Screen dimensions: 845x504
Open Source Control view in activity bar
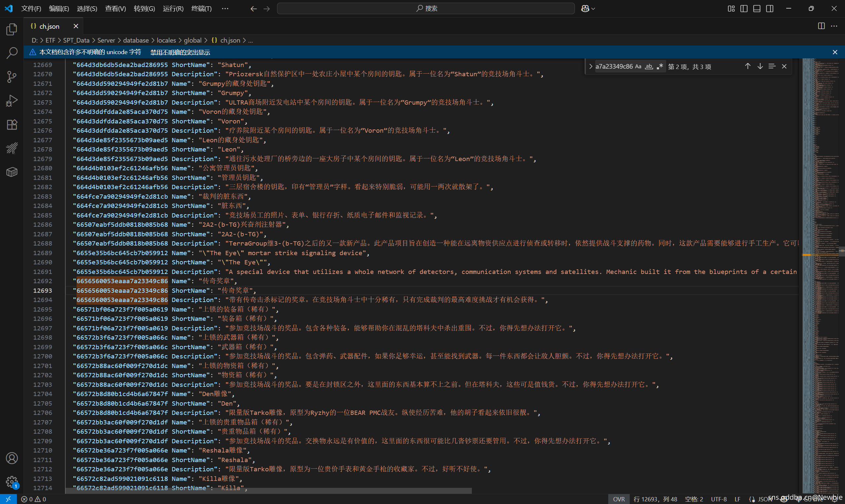tap(12, 77)
